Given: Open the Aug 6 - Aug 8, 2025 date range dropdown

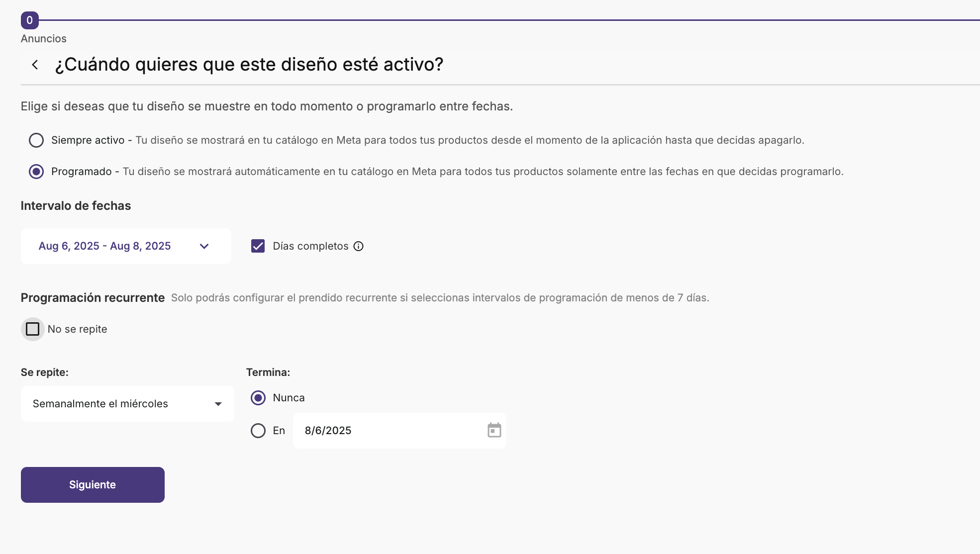Looking at the screenshot, I should [126, 246].
